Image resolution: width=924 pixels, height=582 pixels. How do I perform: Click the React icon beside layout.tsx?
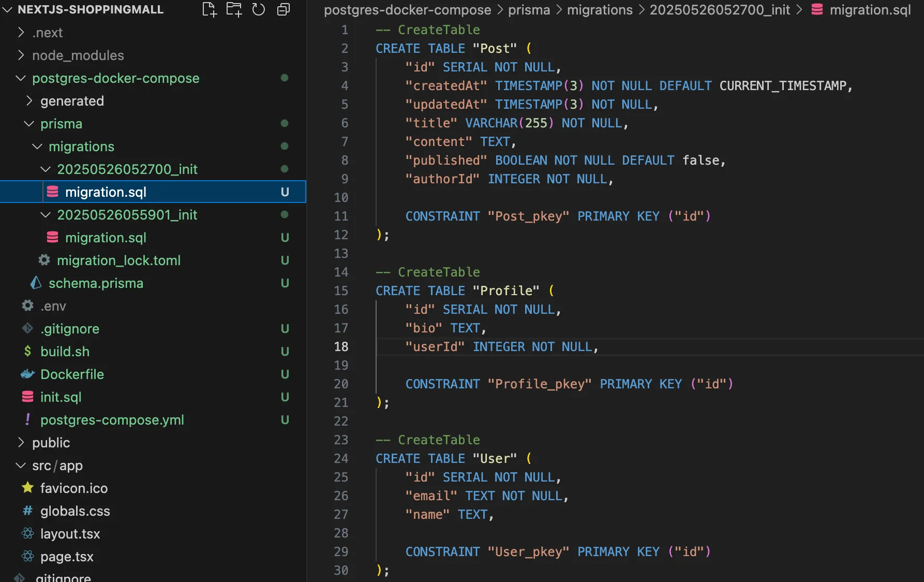pyautogui.click(x=27, y=533)
